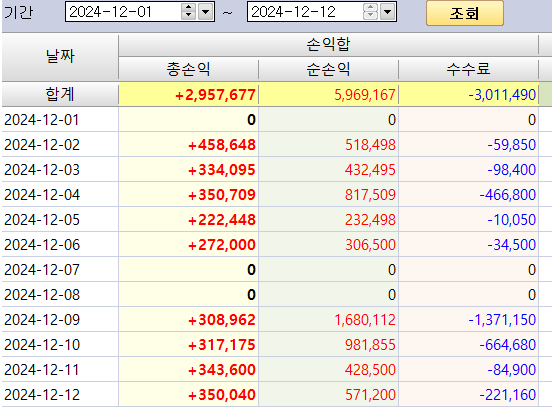Click 총손익 value +350,040
Viewport: 552px width, 411px height.
[222, 395]
